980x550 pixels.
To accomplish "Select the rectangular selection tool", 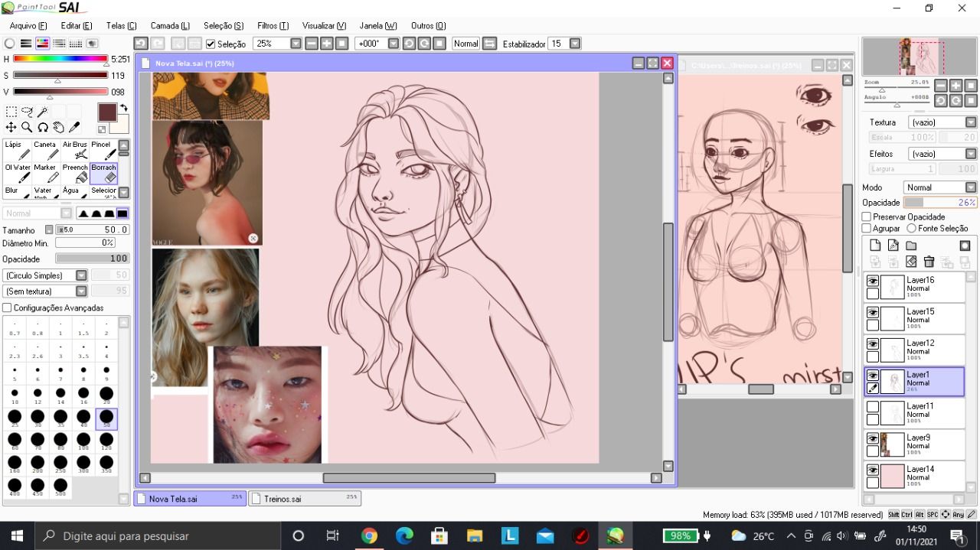I will point(11,112).
